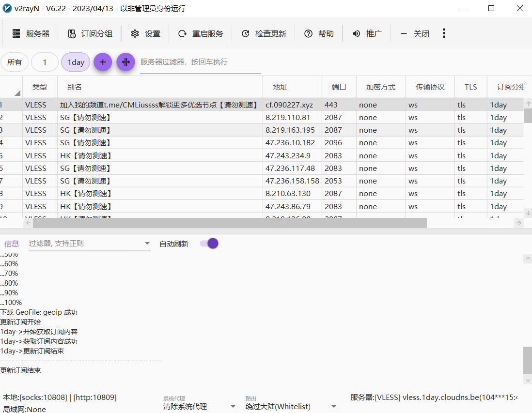Image resolution: width=532 pixels, height=413 pixels.
Task: Sort by the 地址 address column header
Action: [292, 87]
